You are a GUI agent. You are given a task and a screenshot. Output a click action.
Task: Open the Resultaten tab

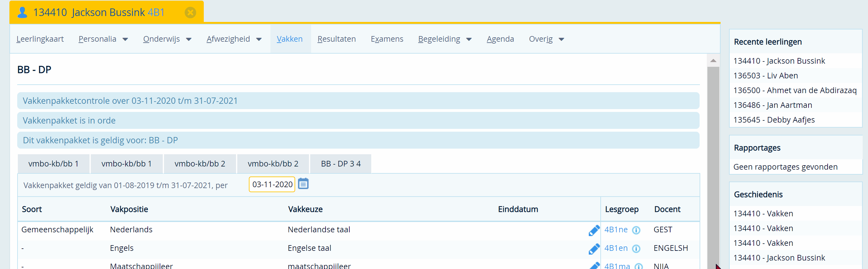(336, 39)
